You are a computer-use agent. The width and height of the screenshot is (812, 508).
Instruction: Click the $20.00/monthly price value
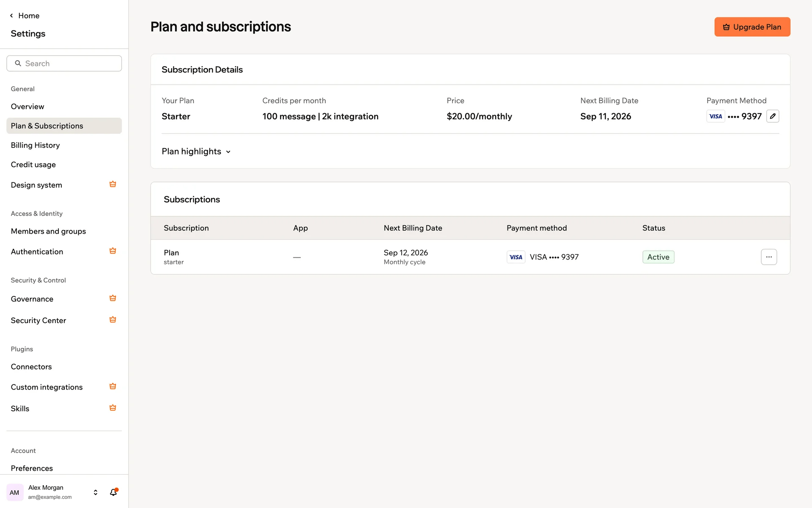point(479,116)
